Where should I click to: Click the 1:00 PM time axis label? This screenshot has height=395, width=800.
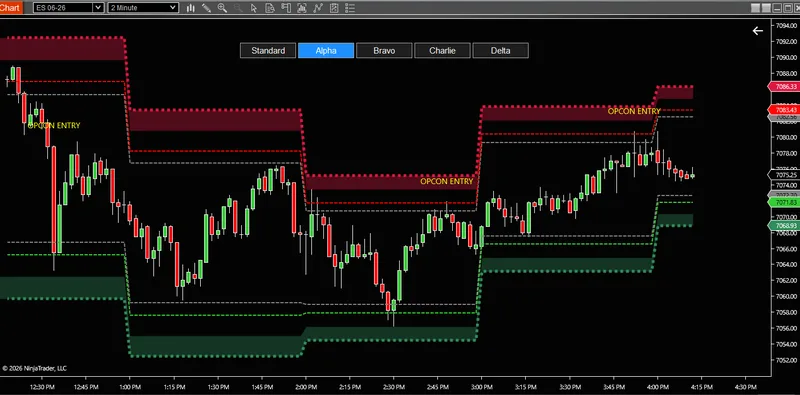point(130,387)
